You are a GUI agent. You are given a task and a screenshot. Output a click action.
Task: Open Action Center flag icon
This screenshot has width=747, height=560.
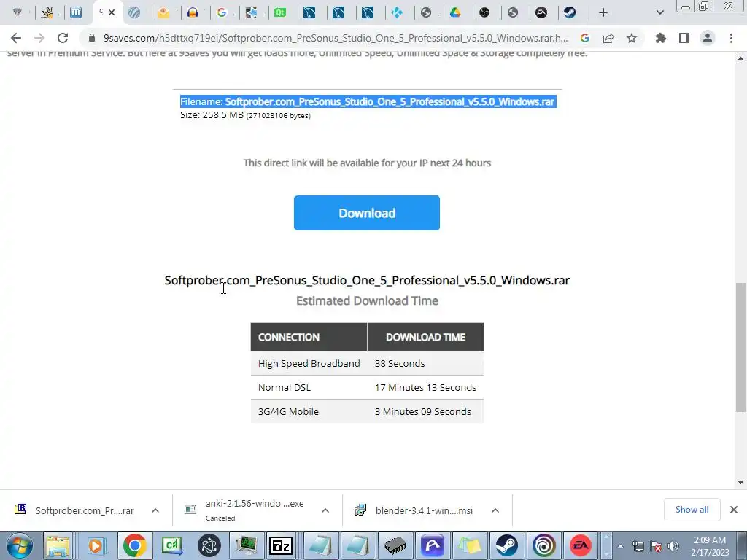coord(656,546)
